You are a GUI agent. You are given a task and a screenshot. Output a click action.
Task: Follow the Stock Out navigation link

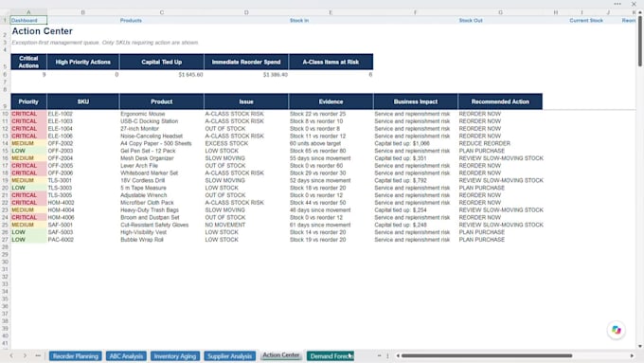coord(471,20)
